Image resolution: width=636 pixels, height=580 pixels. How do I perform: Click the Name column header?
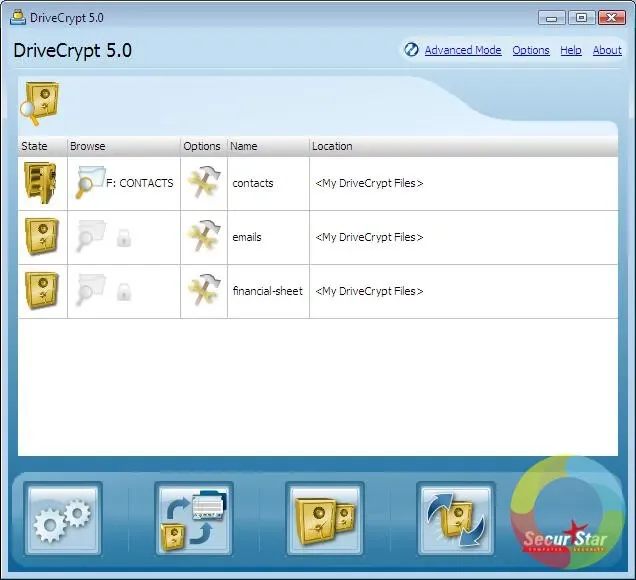coord(268,146)
